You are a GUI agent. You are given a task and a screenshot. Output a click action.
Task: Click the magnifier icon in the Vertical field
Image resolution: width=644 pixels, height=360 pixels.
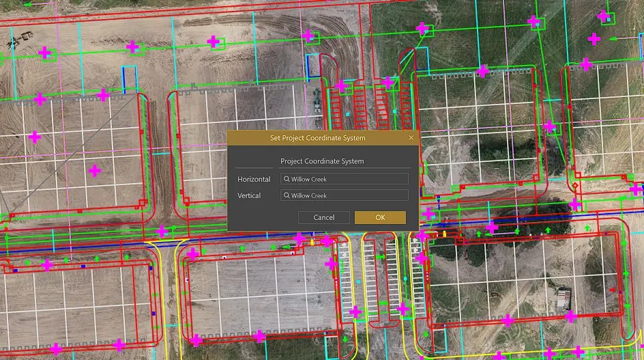coord(287,195)
